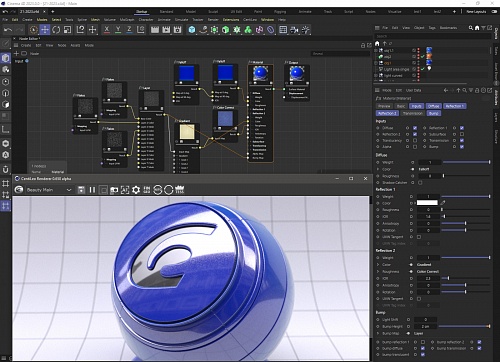
Task: Toggle the Reflection 2 attribute tab
Action: pos(387,113)
